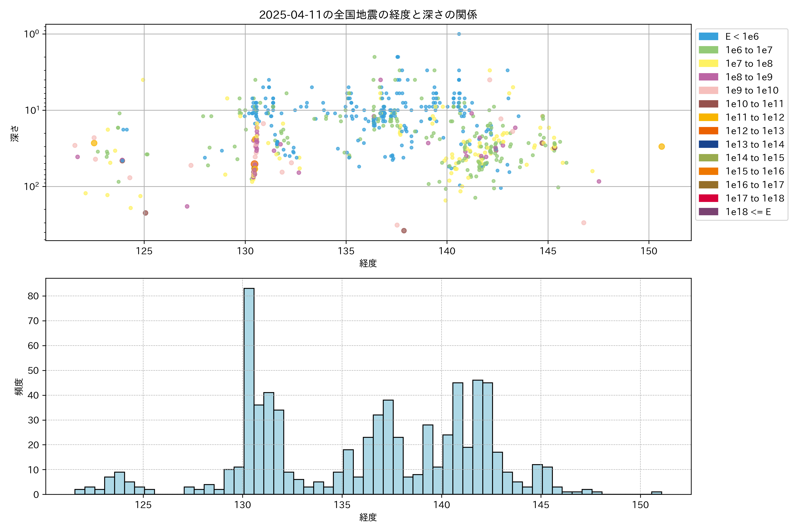
Task: Click the yellow '1e7 to 1e8' legend swatch
Action: point(708,63)
